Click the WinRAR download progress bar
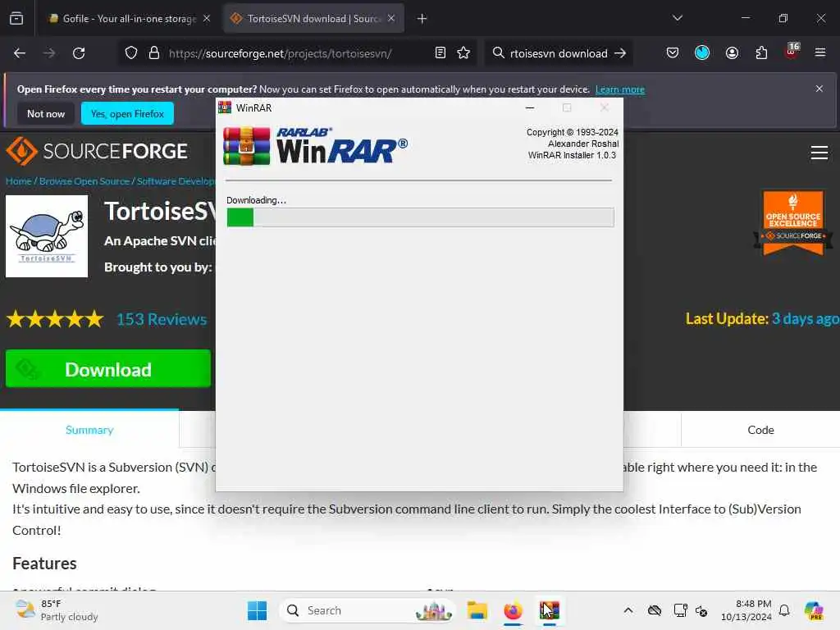Image resolution: width=840 pixels, height=630 pixels. pos(420,217)
